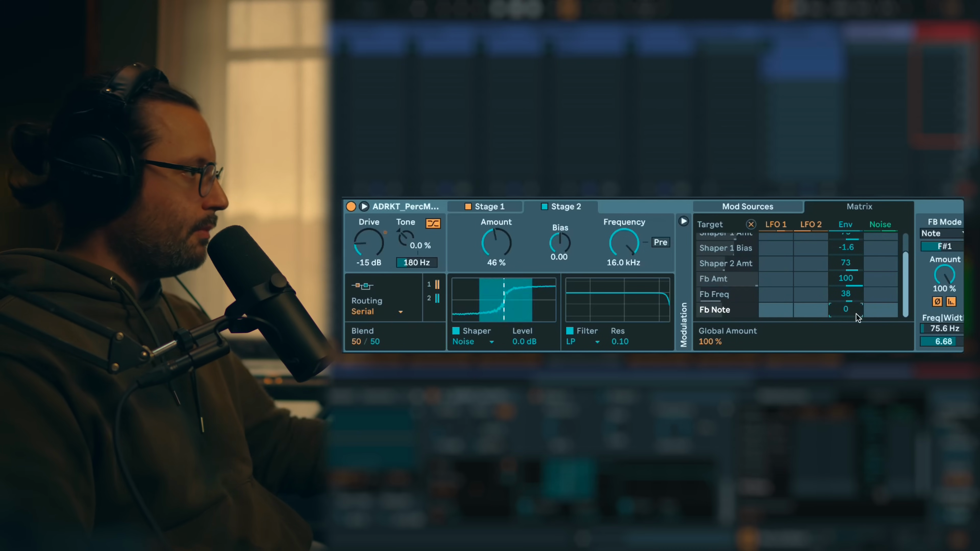Screen dimensions: 980x551
Task: Toggle the device activator power button
Action: click(351, 206)
